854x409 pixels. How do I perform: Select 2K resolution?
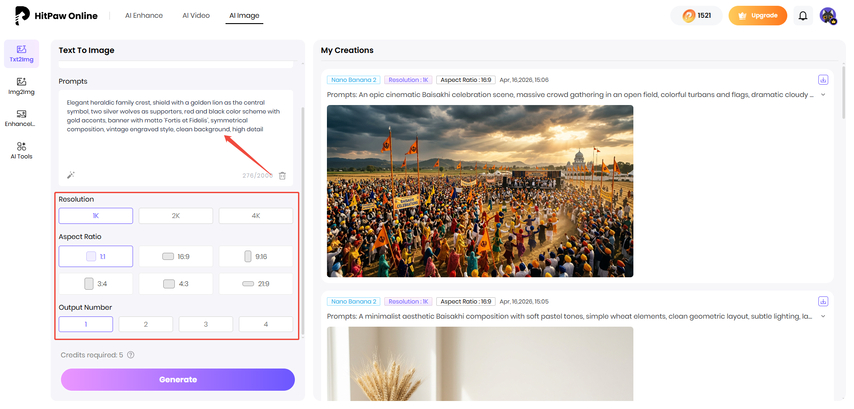pyautogui.click(x=175, y=216)
